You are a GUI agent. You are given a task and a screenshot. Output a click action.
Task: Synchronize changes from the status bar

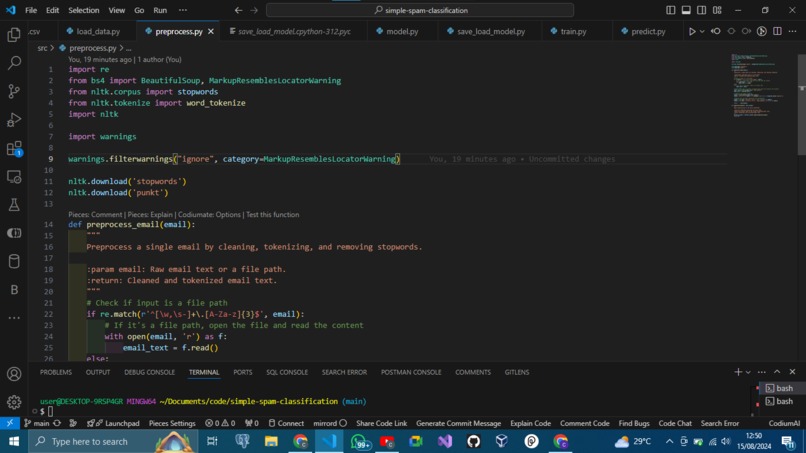[57, 423]
